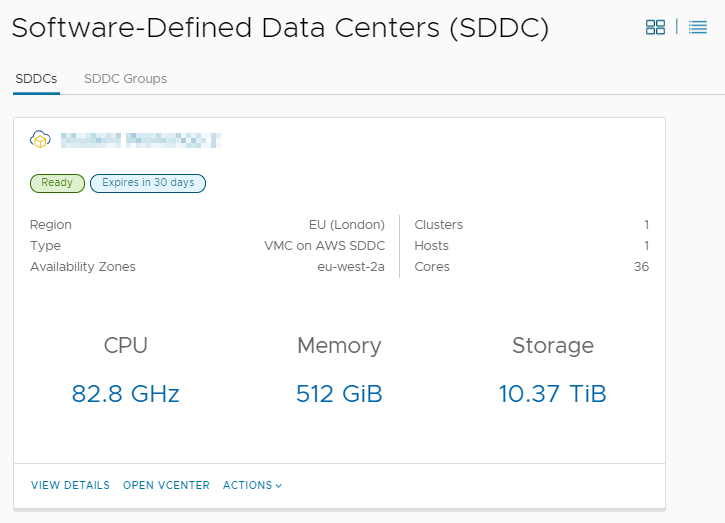
Task: Click the Cores count 36
Action: pyautogui.click(x=641, y=267)
